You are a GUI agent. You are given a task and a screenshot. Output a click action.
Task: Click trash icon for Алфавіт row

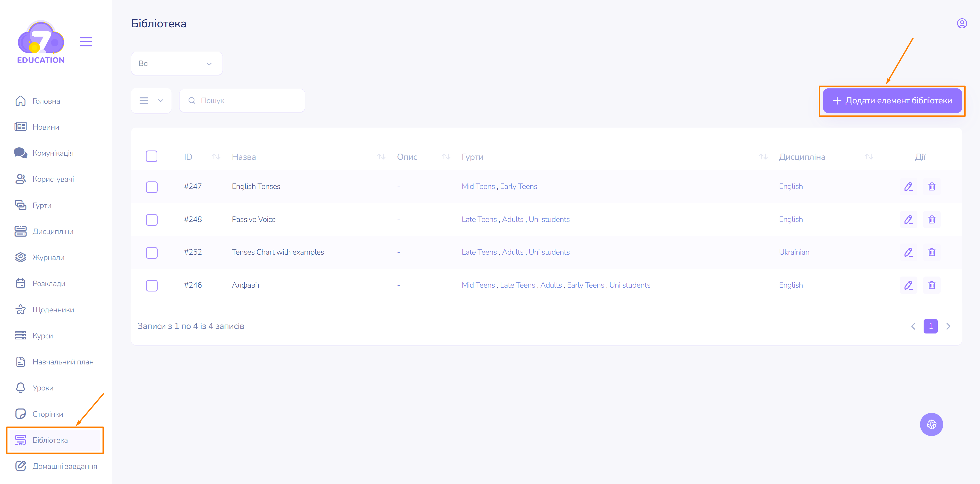[x=931, y=285]
